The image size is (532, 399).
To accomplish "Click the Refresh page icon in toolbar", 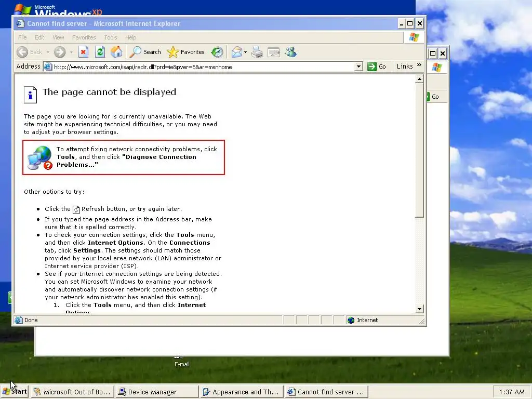I will [x=100, y=52].
